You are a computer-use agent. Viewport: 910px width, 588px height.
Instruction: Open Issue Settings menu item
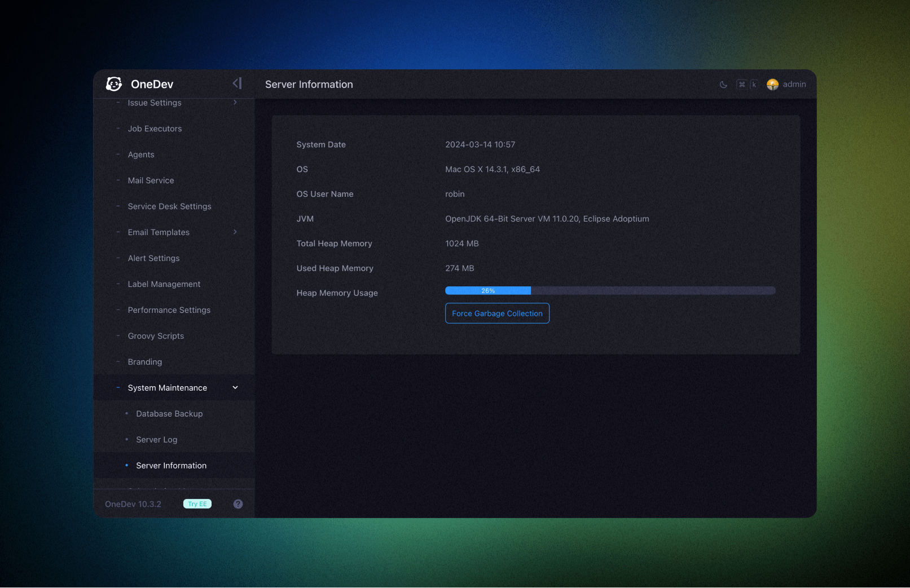click(155, 103)
